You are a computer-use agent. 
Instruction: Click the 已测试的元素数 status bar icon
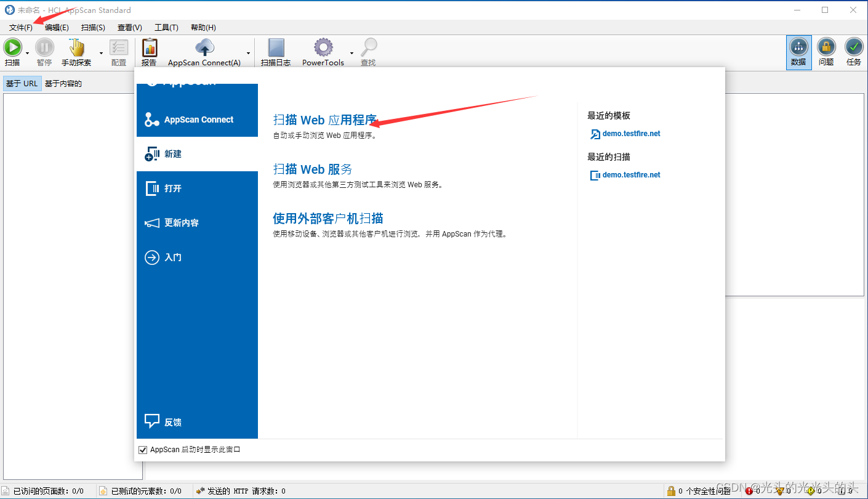pyautogui.click(x=103, y=491)
